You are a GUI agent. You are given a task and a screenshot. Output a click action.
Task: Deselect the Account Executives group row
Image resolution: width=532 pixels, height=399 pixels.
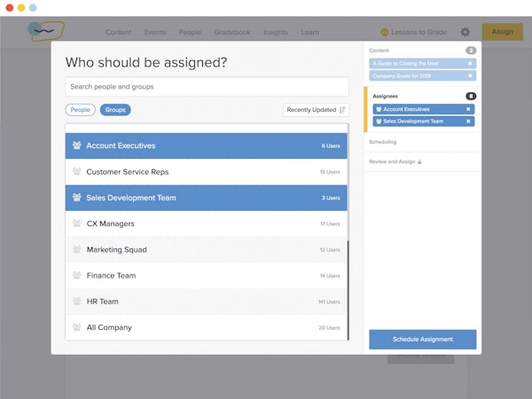(206, 145)
